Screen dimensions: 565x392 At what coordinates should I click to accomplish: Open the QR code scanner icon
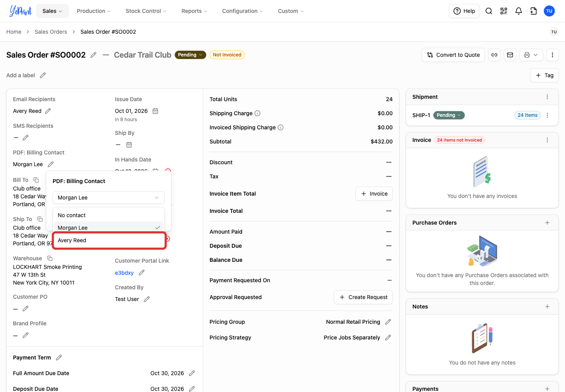coord(504,11)
